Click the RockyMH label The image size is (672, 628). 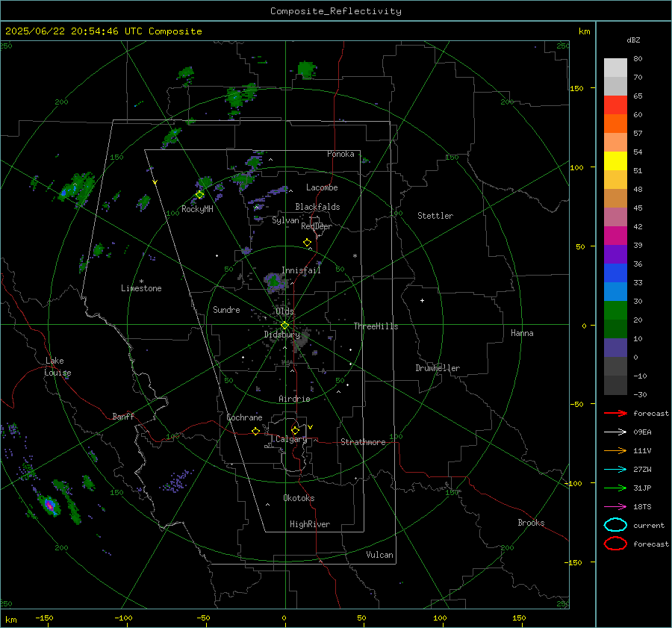[x=197, y=209]
